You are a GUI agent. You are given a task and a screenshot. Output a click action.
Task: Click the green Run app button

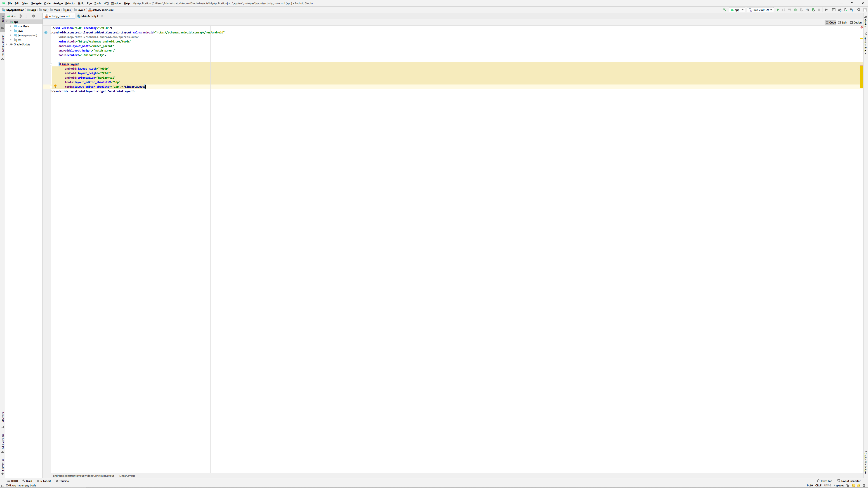[x=778, y=10]
